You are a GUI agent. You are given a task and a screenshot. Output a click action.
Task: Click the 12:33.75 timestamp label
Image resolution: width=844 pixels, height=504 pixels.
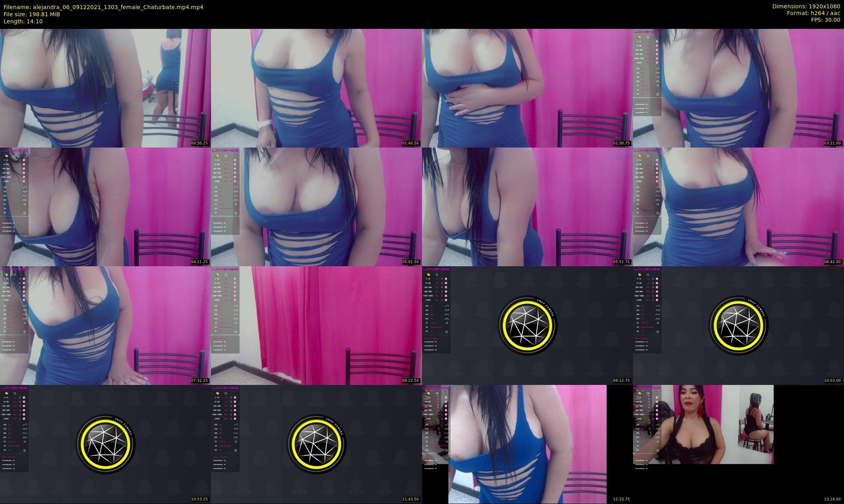622,499
